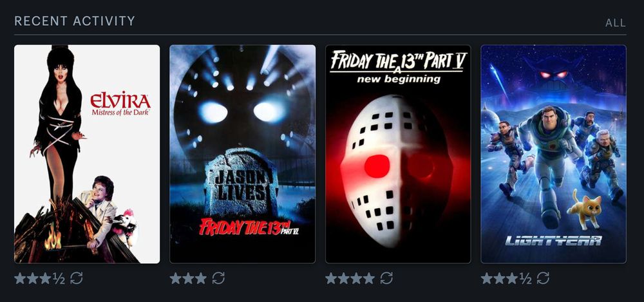This screenshot has height=302, width=644.
Task: Click the second star under Lightyear poster
Action: [x=500, y=278]
